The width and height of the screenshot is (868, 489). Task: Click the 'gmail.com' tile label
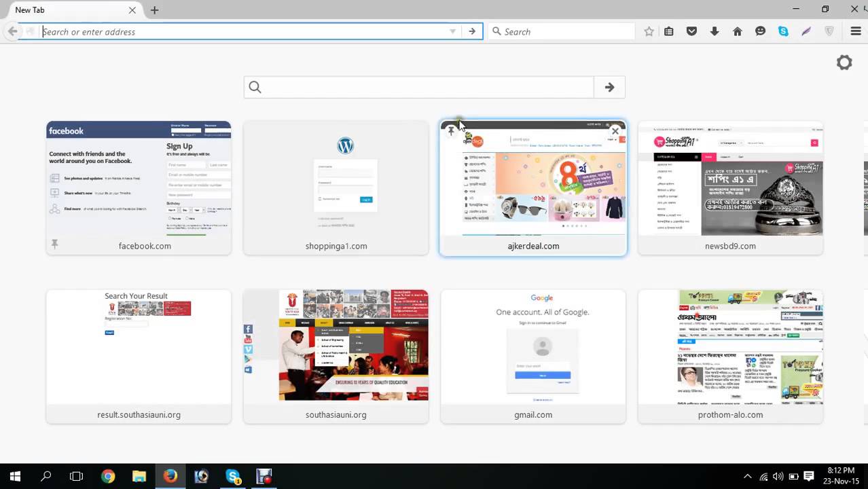(533, 414)
